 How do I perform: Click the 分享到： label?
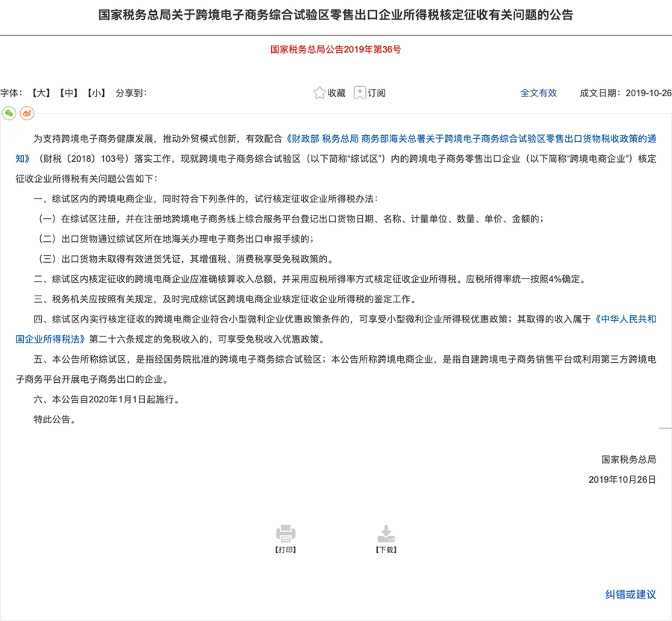(x=131, y=93)
